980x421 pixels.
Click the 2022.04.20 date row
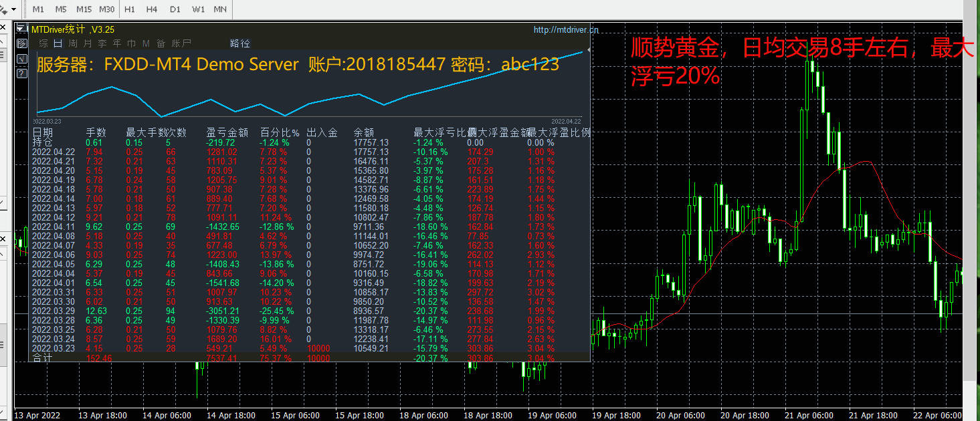click(x=54, y=170)
